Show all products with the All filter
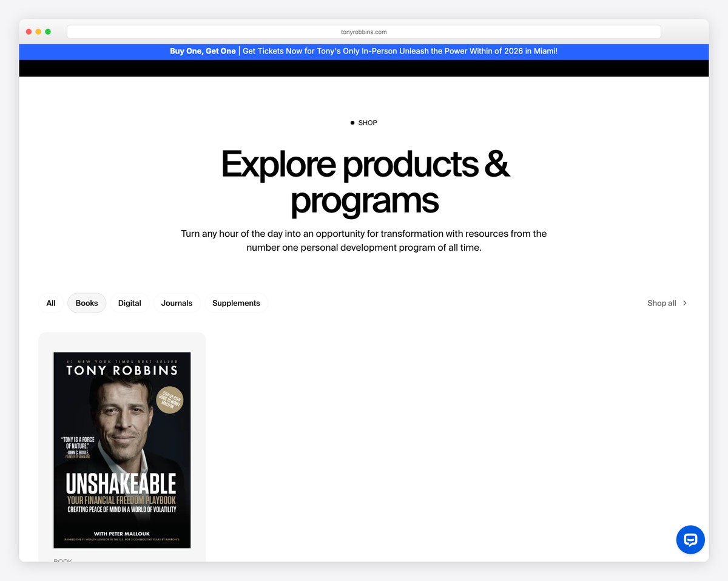This screenshot has width=728, height=581. [x=51, y=303]
